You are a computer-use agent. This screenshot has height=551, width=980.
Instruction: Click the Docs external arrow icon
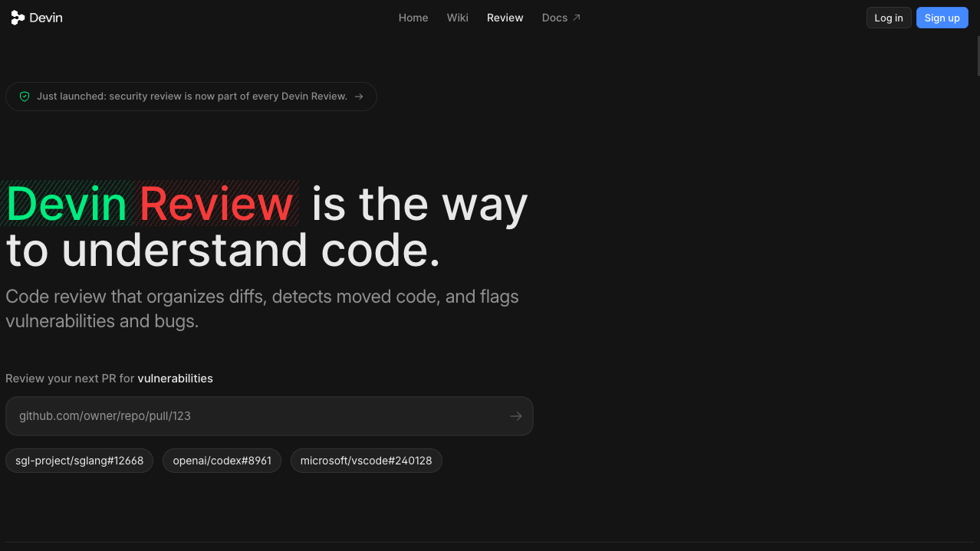(x=577, y=18)
